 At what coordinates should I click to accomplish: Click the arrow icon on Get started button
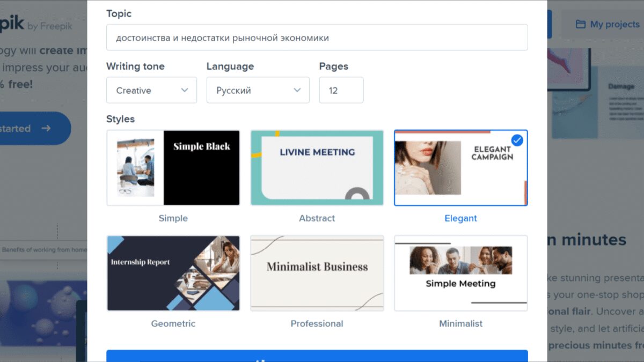[46, 128]
